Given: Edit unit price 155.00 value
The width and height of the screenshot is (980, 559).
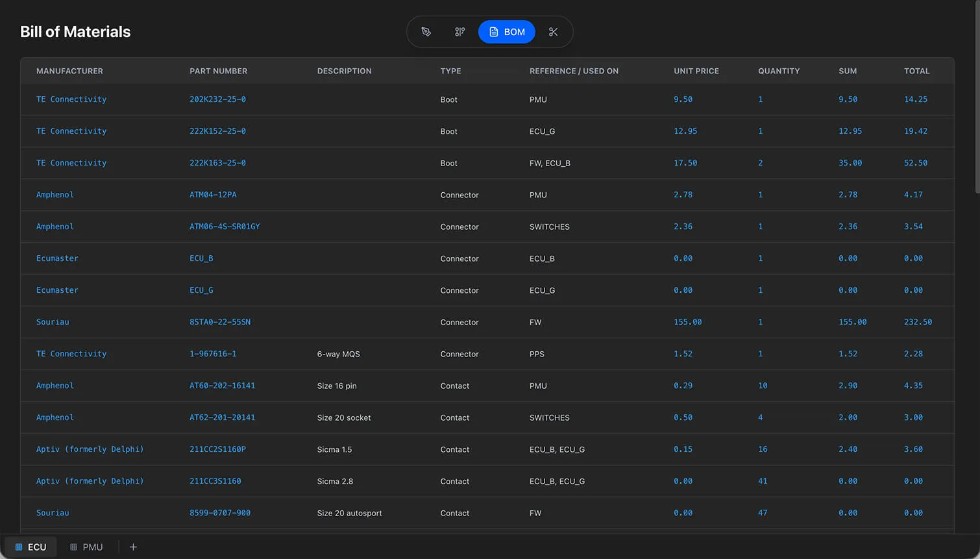Looking at the screenshot, I should 687,322.
